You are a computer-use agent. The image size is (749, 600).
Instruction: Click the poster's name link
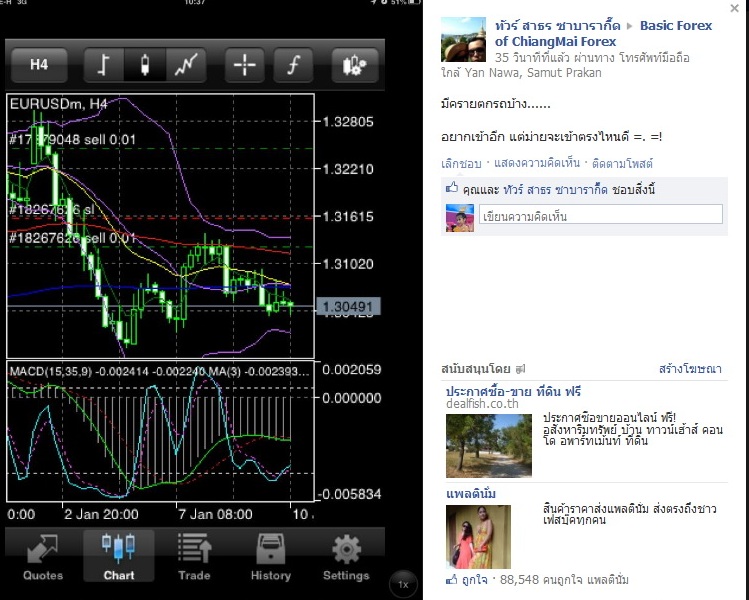pyautogui.click(x=557, y=25)
